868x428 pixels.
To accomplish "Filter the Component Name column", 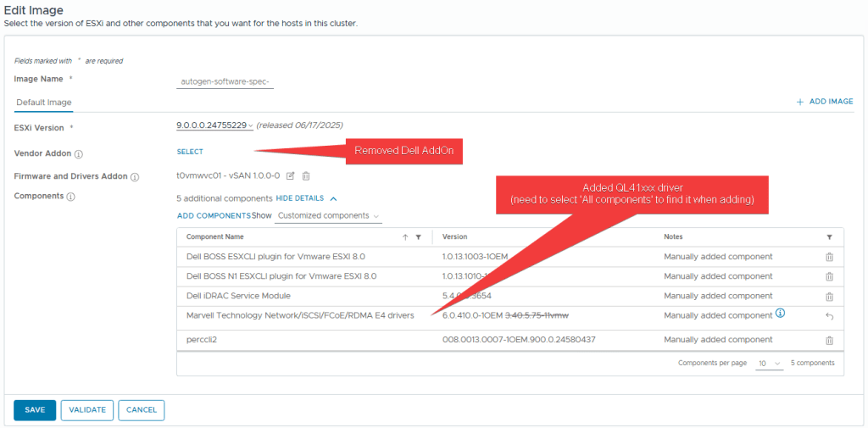I will (419, 237).
